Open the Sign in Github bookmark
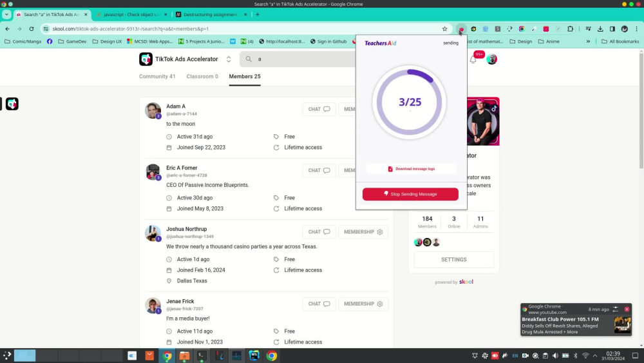Screen dimensions: 644x363 coord(328,41)
